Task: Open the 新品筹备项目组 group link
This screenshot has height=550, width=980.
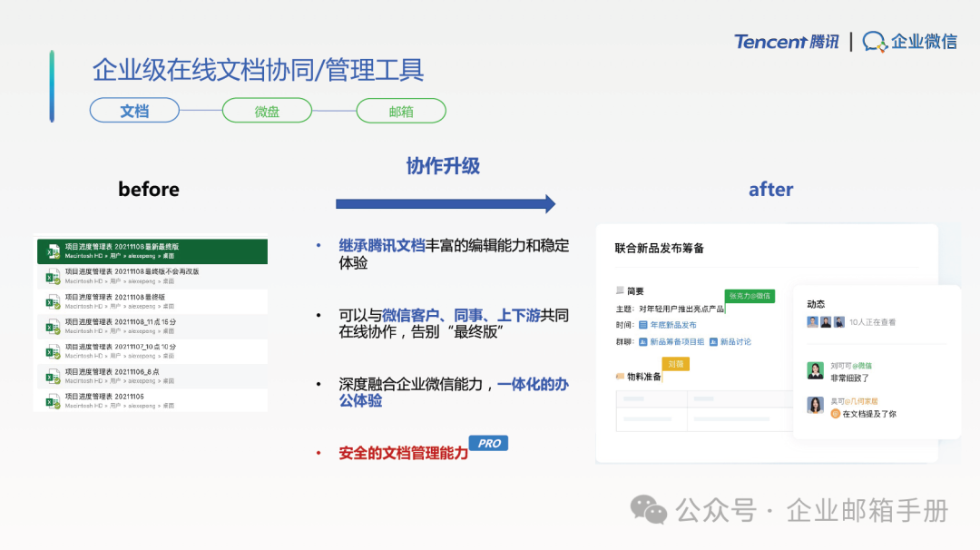Action: [677, 342]
